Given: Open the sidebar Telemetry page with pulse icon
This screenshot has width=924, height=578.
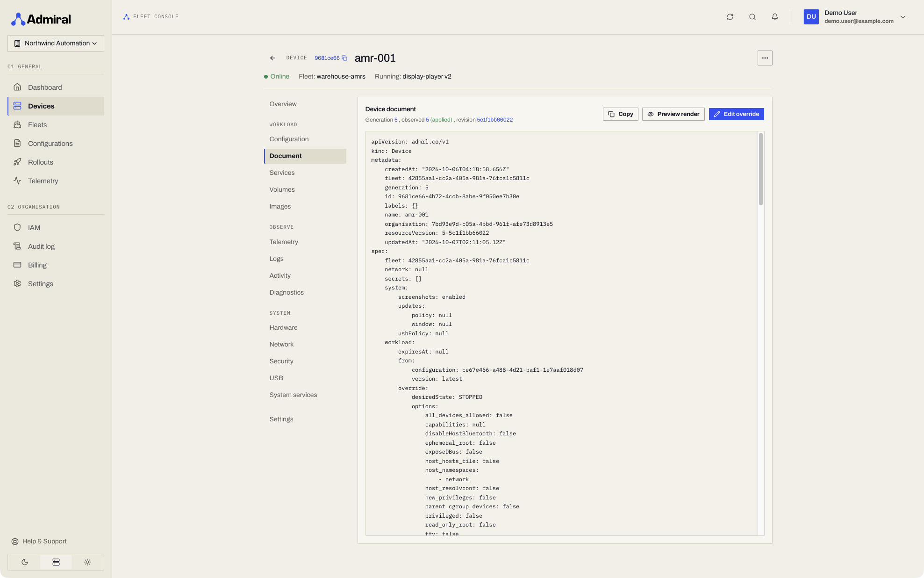Looking at the screenshot, I should [x=56, y=181].
